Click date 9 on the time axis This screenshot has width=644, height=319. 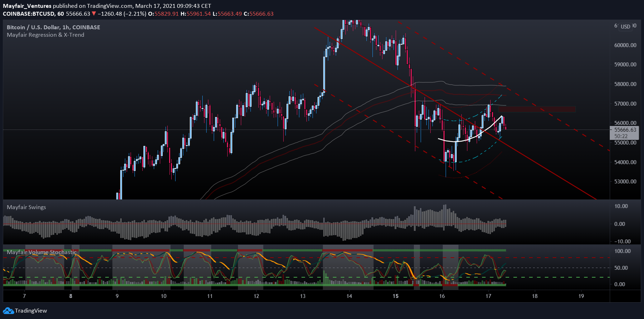click(117, 296)
